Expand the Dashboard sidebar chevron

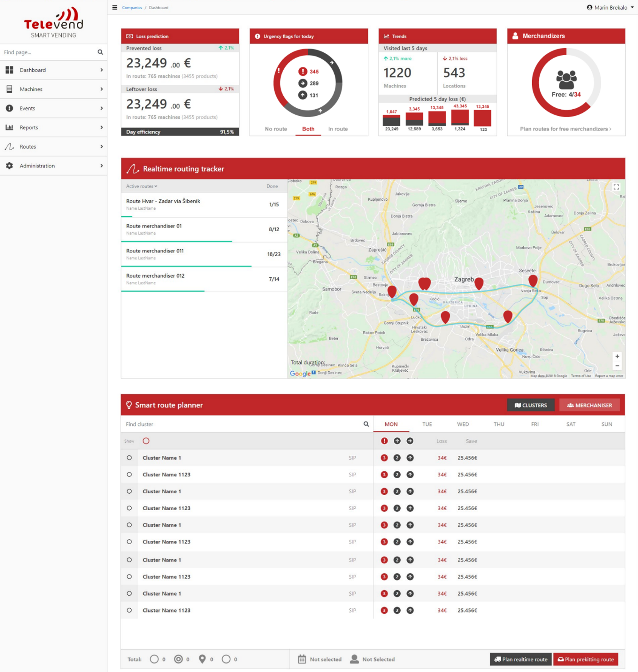[x=102, y=70]
